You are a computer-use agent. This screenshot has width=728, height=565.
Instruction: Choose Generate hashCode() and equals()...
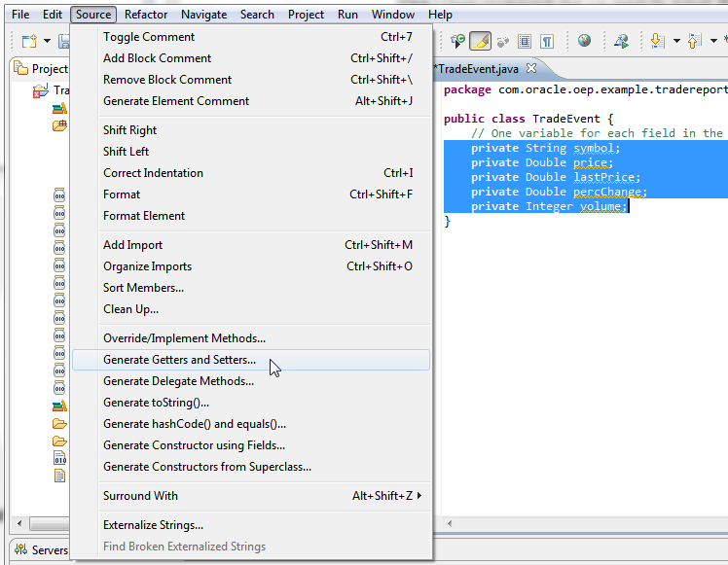(x=251, y=424)
